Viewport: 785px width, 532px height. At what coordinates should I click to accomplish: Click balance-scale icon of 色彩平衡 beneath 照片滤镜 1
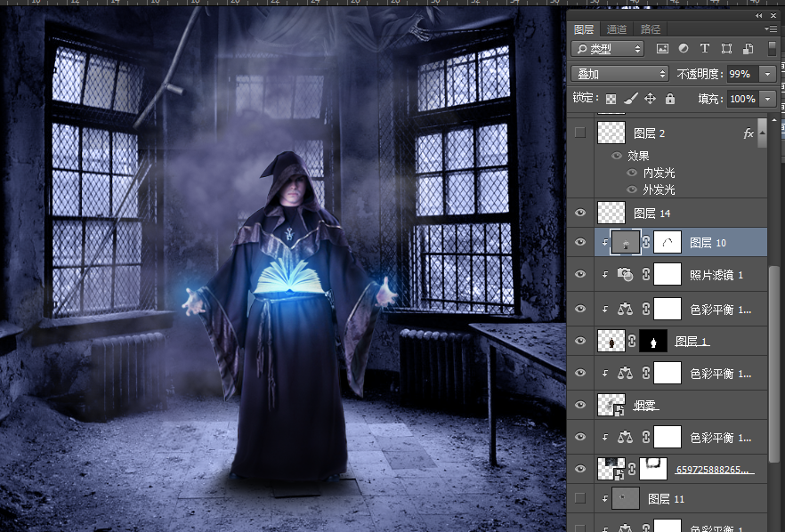(x=625, y=310)
